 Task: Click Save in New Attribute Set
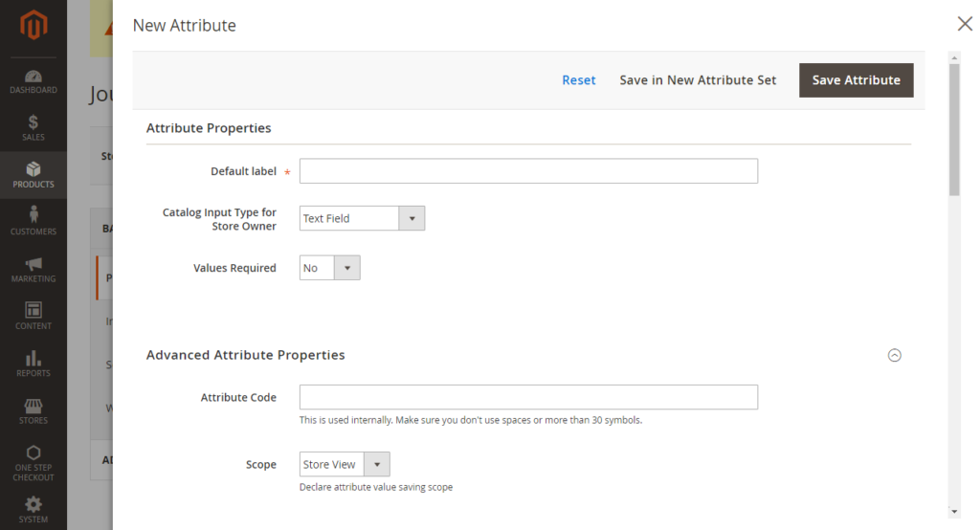pyautogui.click(x=698, y=80)
